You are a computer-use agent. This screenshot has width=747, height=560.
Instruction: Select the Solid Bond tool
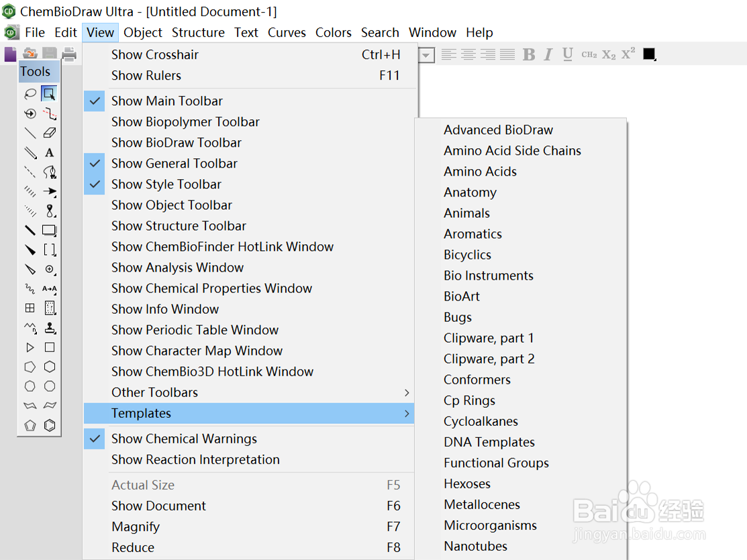(30, 133)
